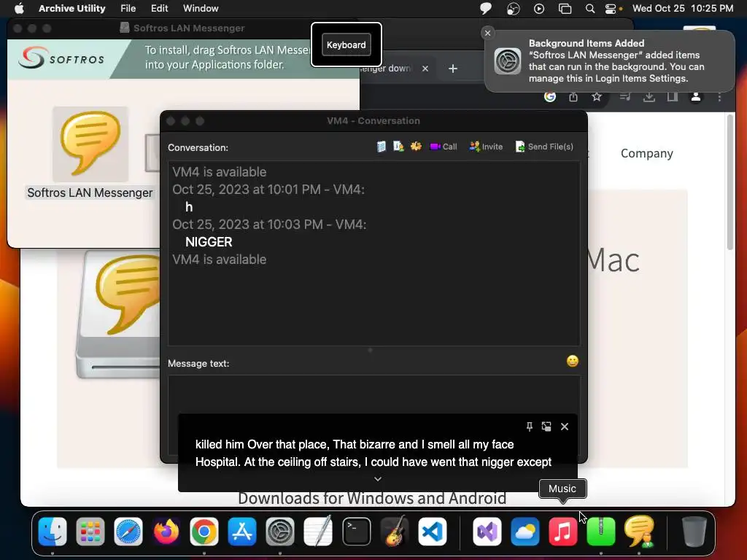Open Trash in the Dock

pyautogui.click(x=694, y=532)
